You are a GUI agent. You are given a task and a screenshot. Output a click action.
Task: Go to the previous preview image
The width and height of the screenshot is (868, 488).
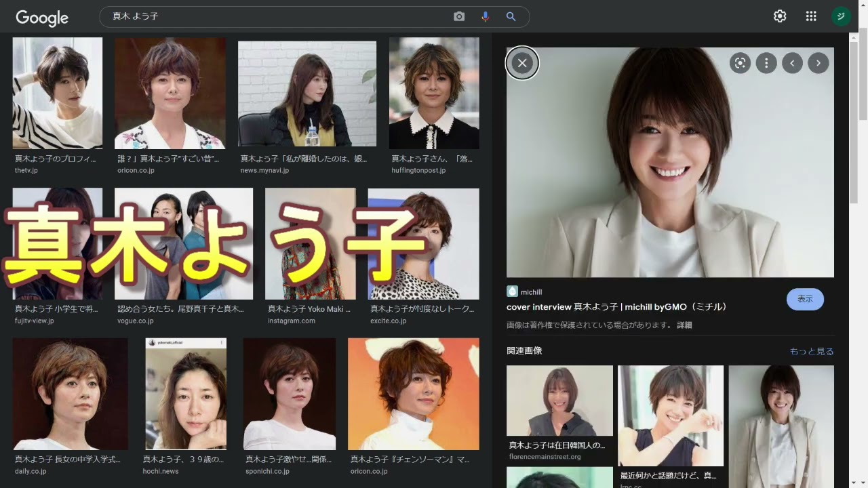click(792, 63)
